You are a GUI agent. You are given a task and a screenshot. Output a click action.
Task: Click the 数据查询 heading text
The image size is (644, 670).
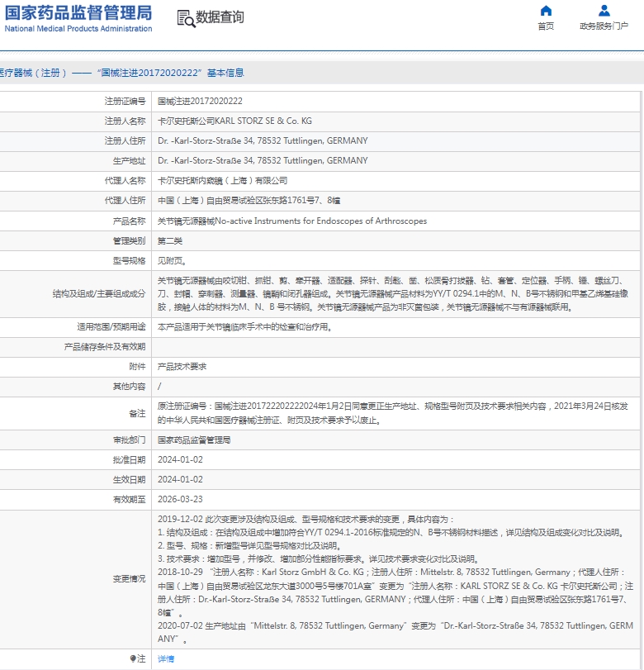pos(220,17)
